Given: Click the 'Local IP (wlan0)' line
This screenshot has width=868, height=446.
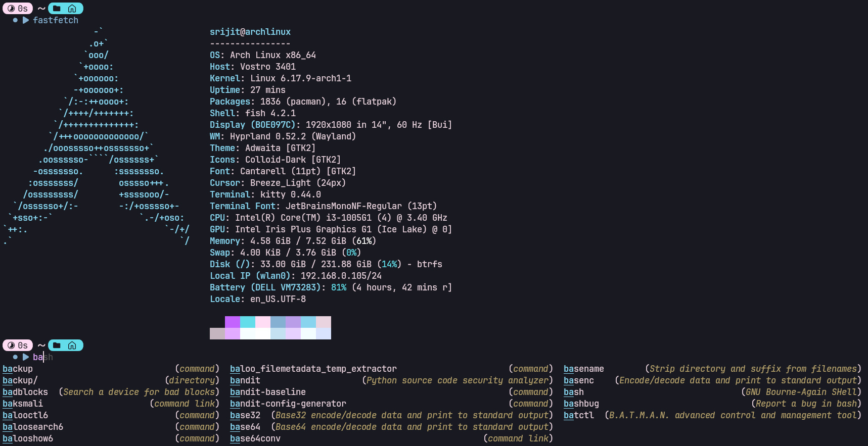Looking at the screenshot, I should click(x=296, y=276).
